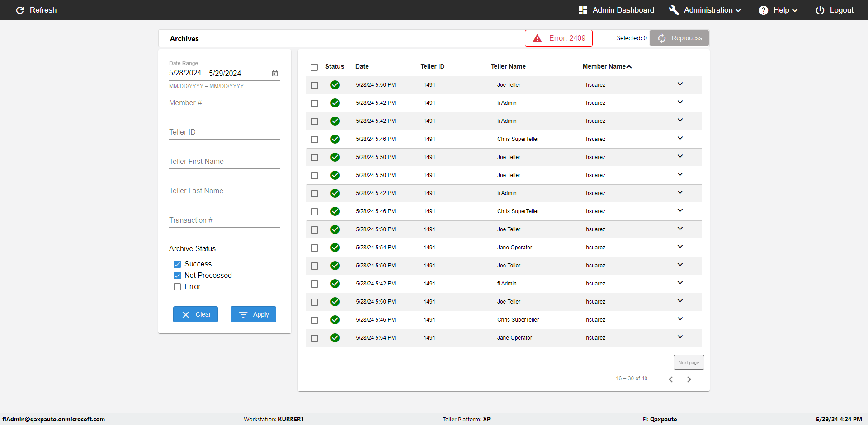
Task: Open the Administration menu
Action: [x=708, y=10]
